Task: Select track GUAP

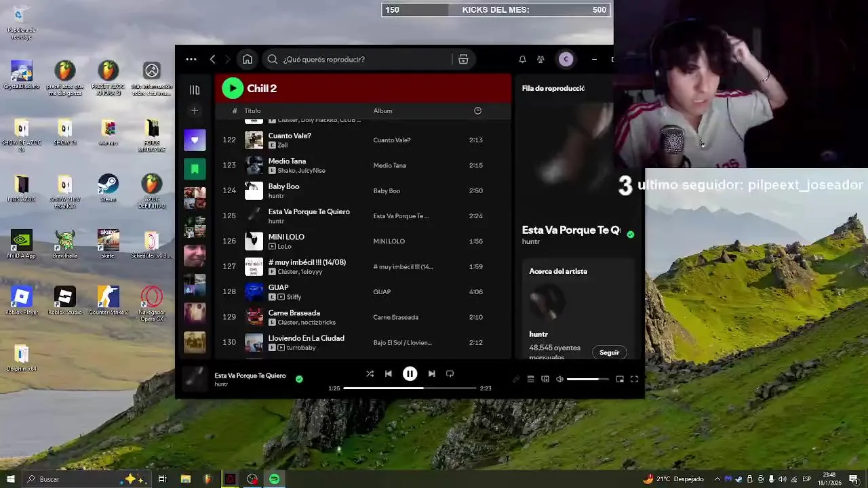Action: 363,292
